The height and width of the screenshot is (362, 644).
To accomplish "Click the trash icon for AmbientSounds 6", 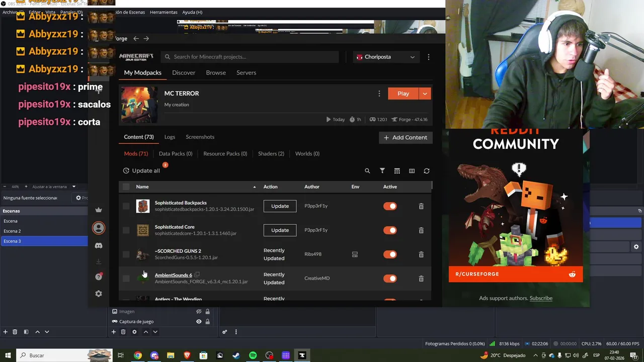I will 421,279.
